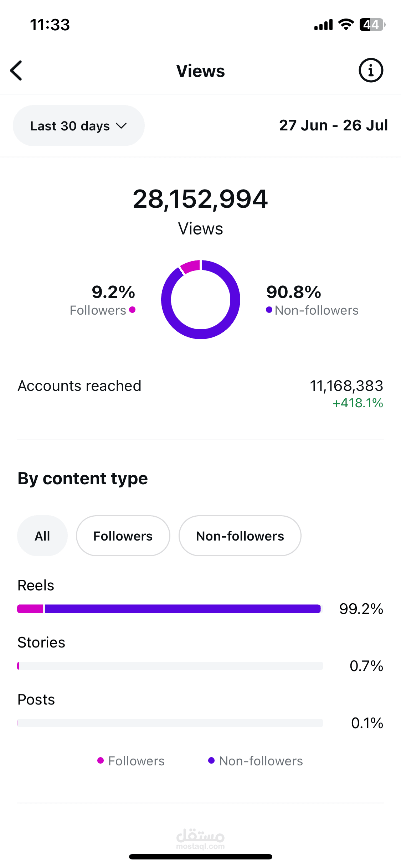Select the Non-followers filter chip
Screen dimensions: 401x868
[240, 536]
